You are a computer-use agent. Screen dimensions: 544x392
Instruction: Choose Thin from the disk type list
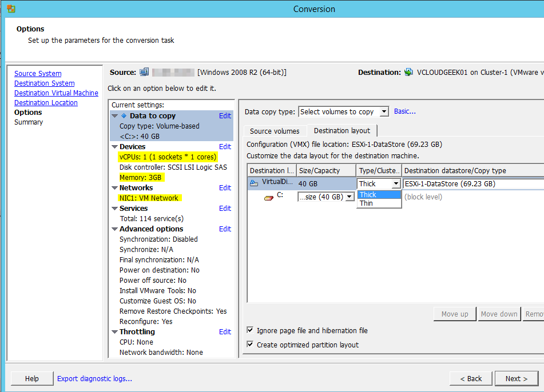379,203
